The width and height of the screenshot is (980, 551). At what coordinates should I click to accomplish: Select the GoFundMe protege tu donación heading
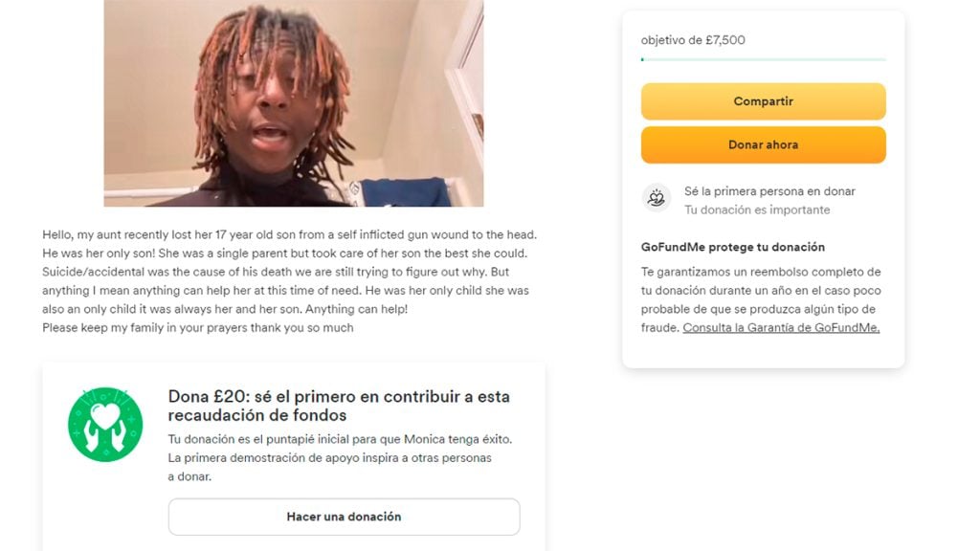[732, 247]
